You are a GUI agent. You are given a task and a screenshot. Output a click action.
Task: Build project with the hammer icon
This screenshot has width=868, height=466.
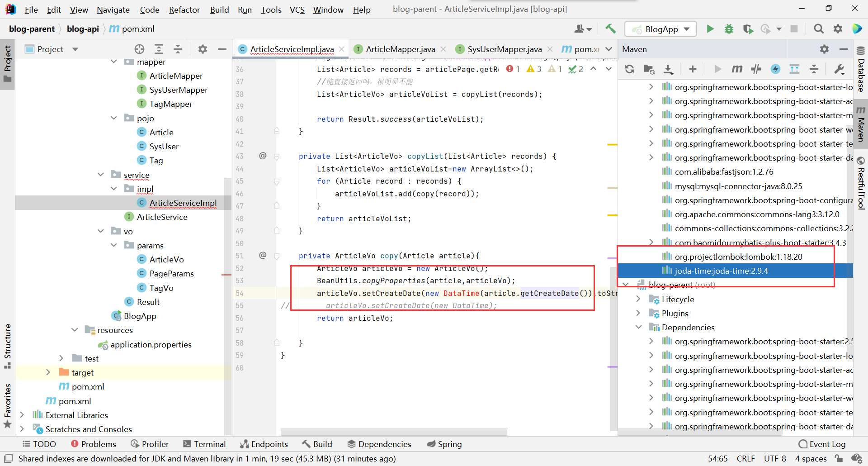click(611, 29)
